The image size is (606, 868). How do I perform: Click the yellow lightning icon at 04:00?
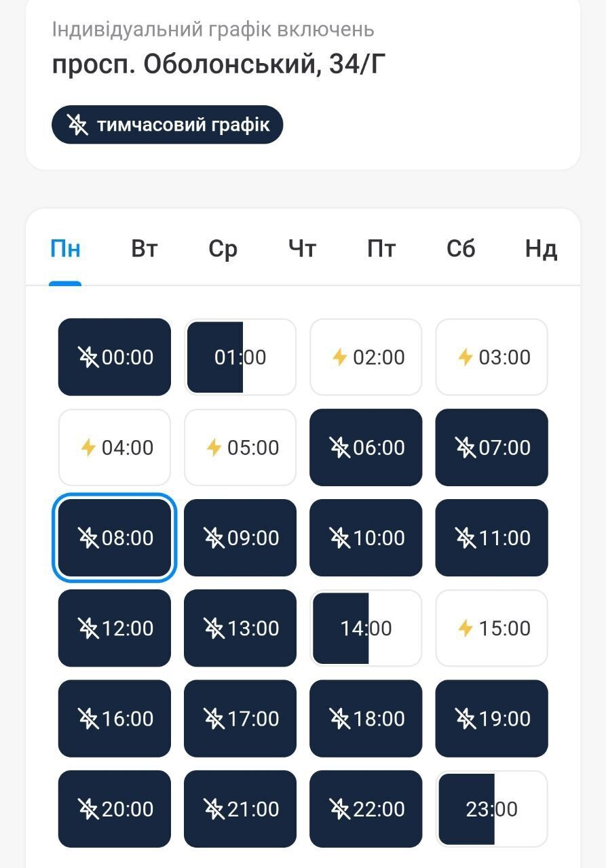click(x=88, y=448)
